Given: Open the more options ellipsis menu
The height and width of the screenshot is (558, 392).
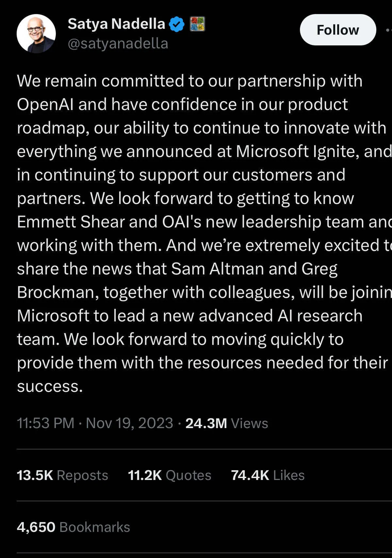Looking at the screenshot, I should pyautogui.click(x=389, y=30).
